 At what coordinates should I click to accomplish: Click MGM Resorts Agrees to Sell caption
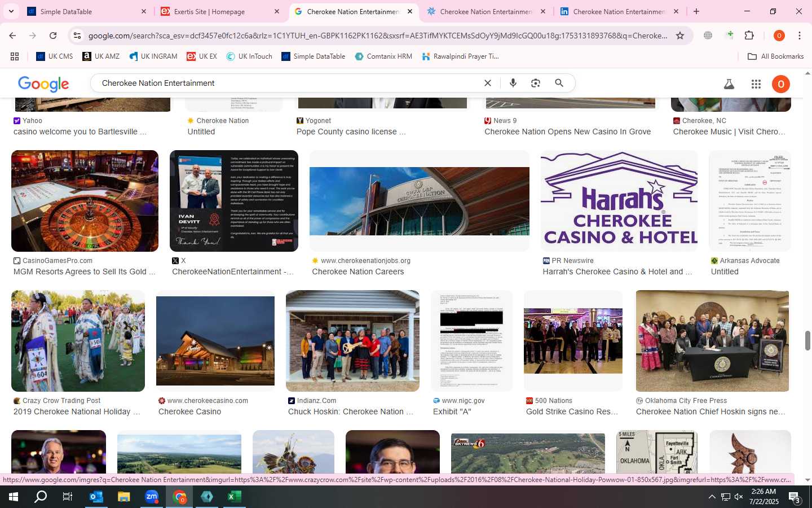coord(85,271)
